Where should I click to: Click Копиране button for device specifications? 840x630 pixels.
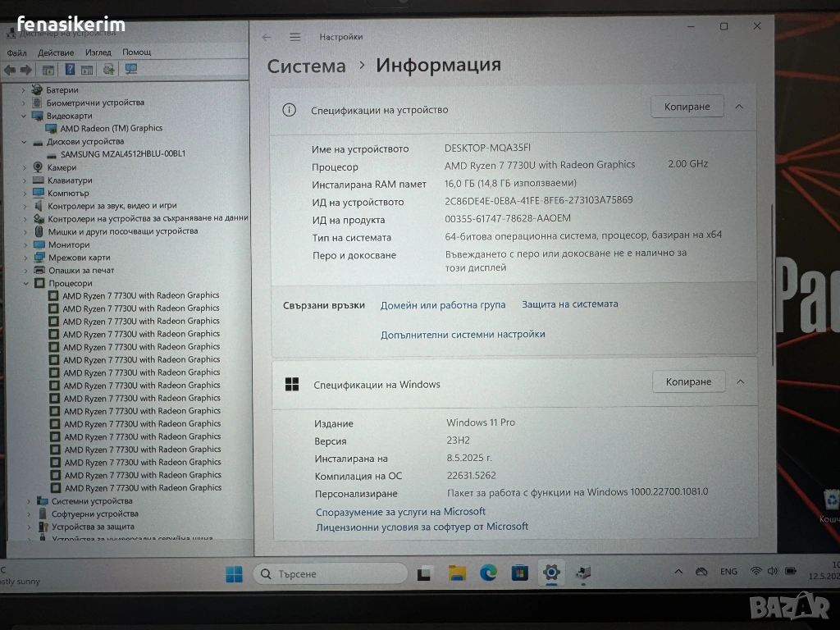(x=687, y=107)
